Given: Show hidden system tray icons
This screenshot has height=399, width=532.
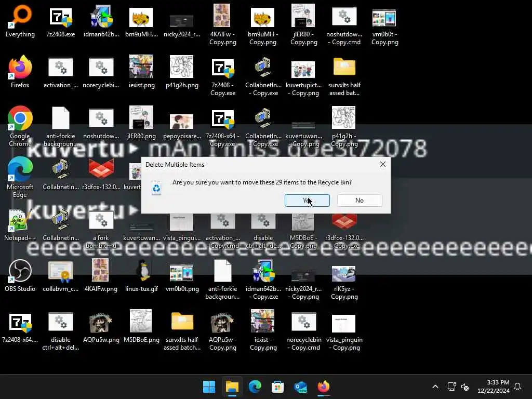Looking at the screenshot, I should (435, 387).
